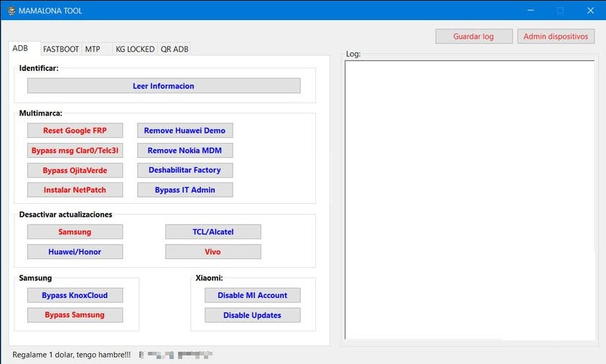This screenshot has width=606, height=364.
Task: Run Reset Google FRP
Action: coord(75,131)
